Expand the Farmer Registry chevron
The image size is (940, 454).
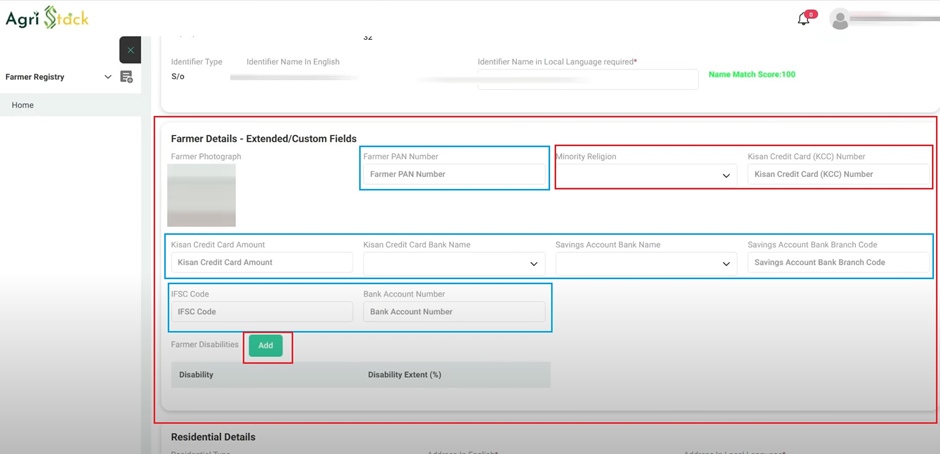click(x=108, y=77)
